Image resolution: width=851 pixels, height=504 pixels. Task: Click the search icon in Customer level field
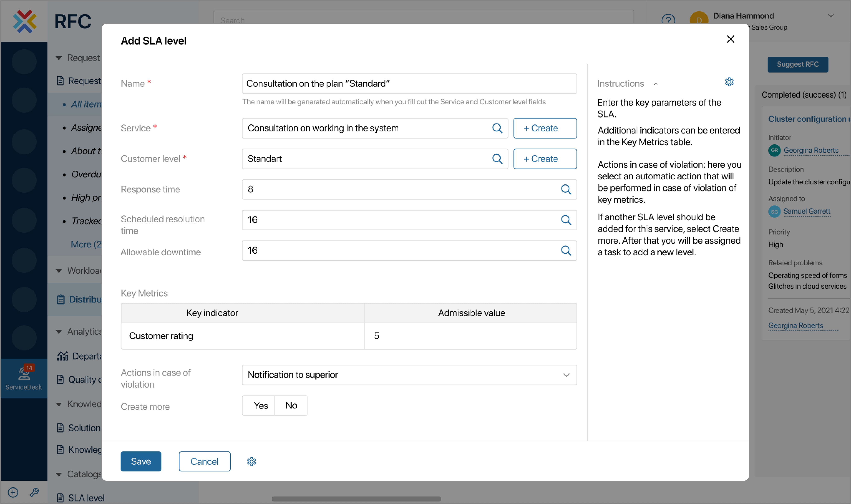(497, 159)
